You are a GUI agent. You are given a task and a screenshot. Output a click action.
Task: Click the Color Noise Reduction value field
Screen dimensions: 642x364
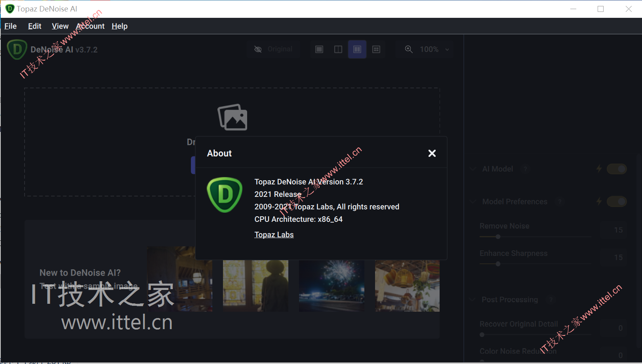coord(614,355)
